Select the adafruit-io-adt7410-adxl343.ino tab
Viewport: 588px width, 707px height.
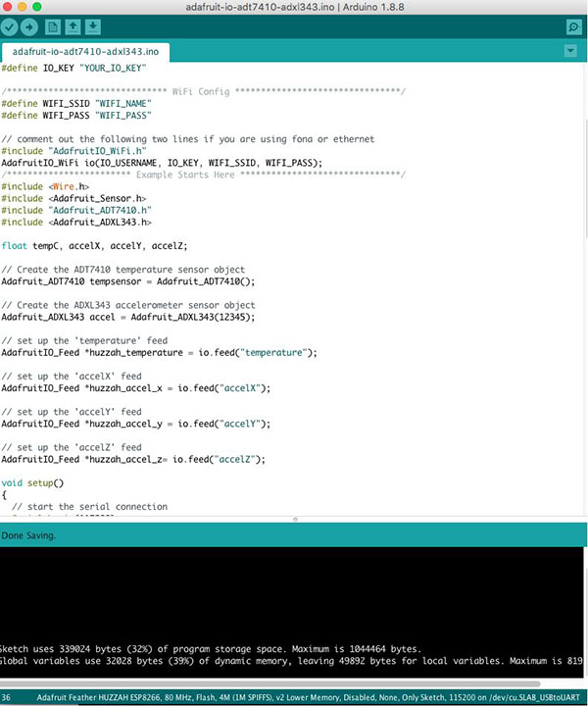(86, 51)
